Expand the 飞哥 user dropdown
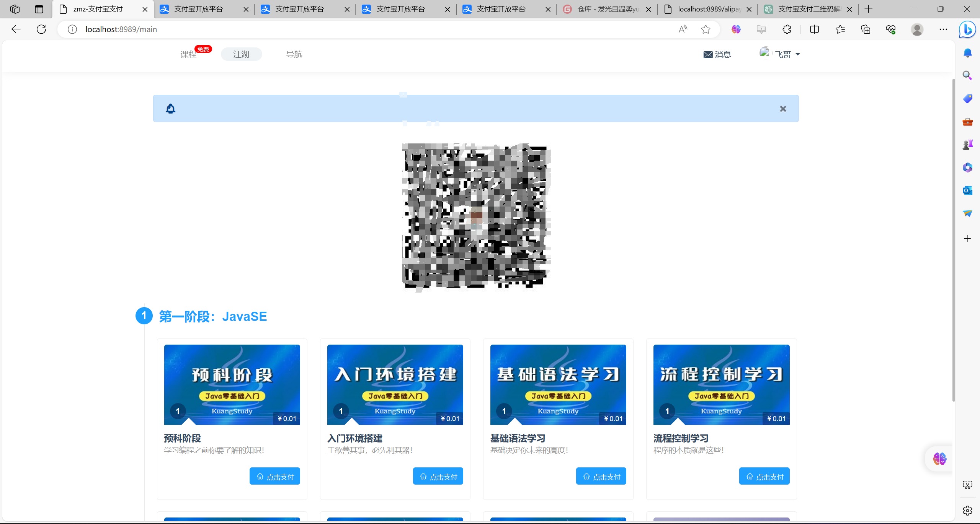Screen dimensions: 980x524 point(780,54)
